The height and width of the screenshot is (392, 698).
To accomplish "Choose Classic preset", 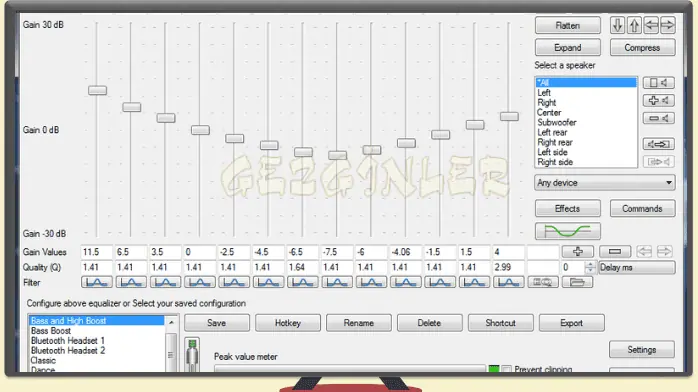I will [97, 360].
